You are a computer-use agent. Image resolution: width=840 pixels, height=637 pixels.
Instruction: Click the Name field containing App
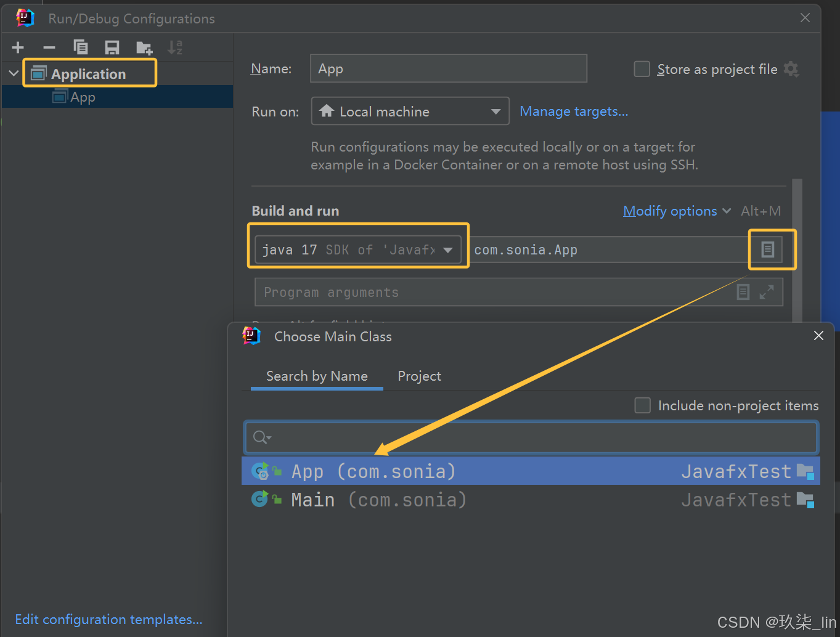tap(449, 68)
